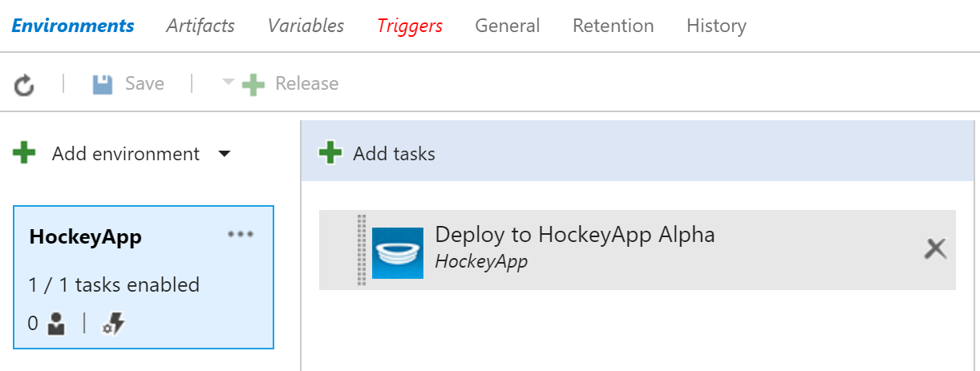Screen dimensions: 980x371
Task: Open the Triggers tab
Action: pos(410,26)
